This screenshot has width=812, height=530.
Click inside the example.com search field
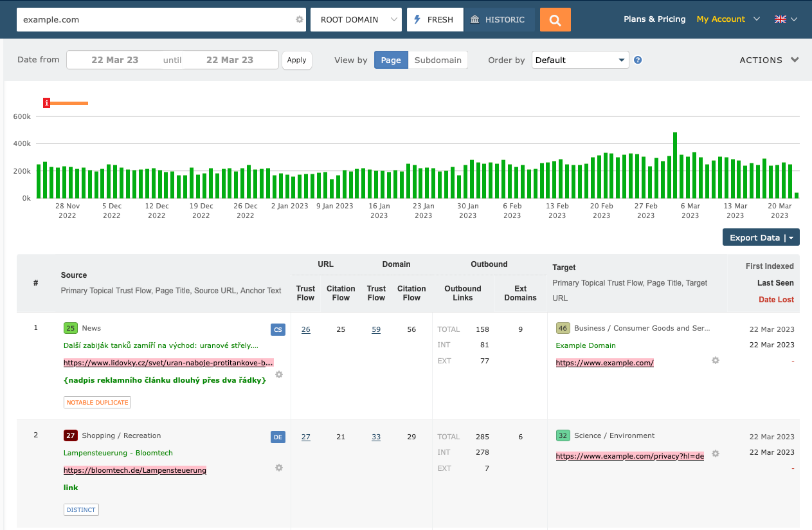129,19
